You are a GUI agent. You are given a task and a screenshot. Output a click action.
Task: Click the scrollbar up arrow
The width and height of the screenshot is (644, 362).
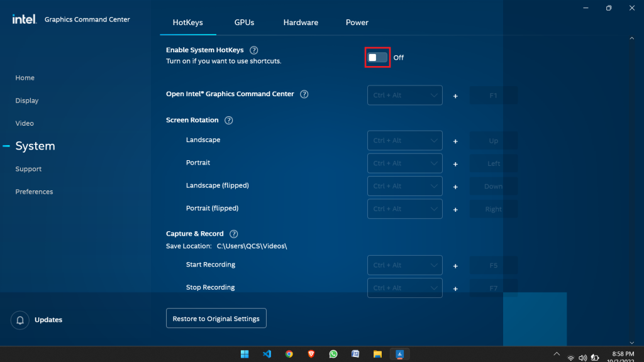pyautogui.click(x=631, y=38)
